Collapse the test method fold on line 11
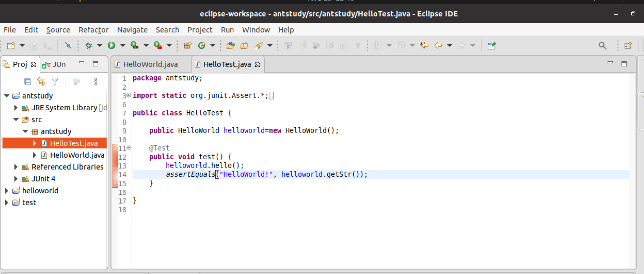The image size is (644, 274). coord(129,148)
